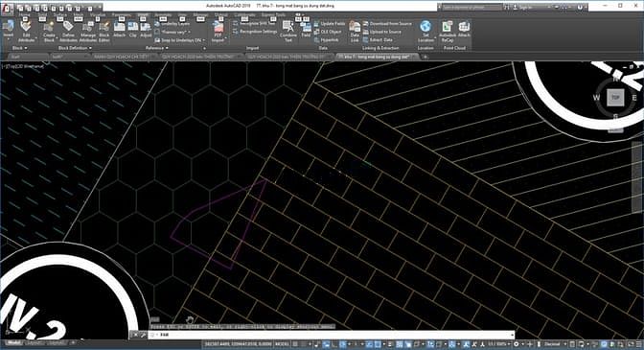The width and height of the screenshot is (644, 350).
Task: Expand the Reference panel title
Action: click(157, 48)
